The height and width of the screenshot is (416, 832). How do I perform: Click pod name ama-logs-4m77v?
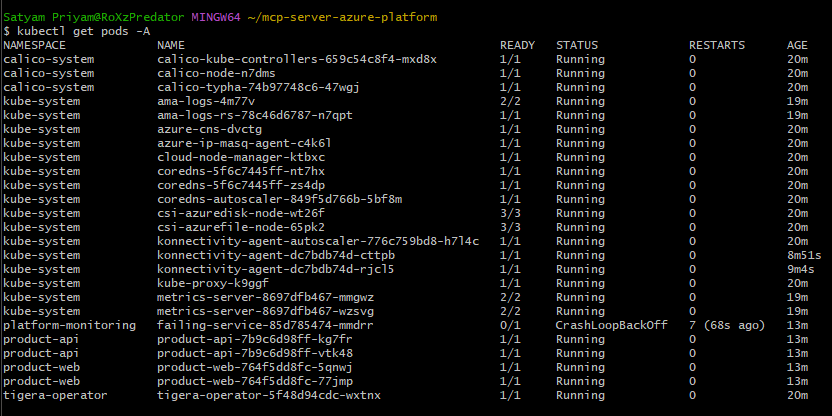tap(206, 101)
